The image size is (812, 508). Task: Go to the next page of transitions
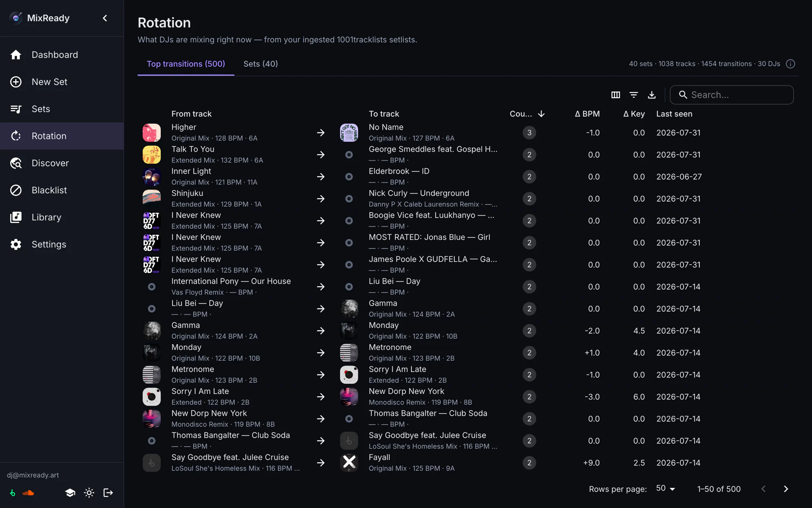pyautogui.click(x=786, y=489)
